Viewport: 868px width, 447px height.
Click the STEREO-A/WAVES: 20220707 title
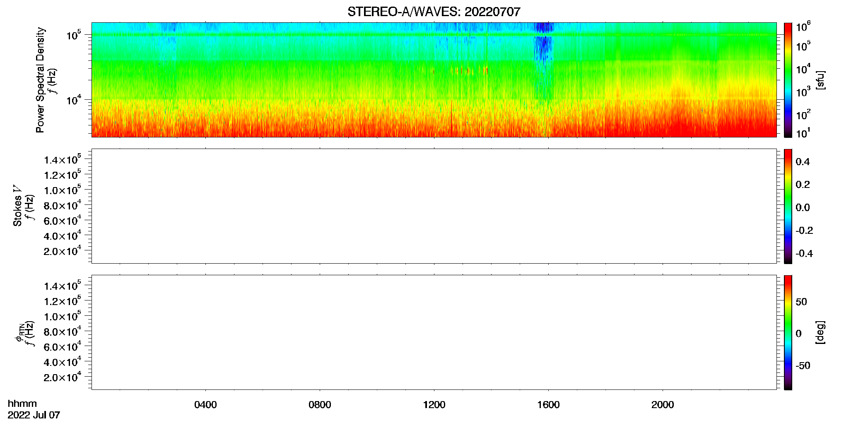pos(434,12)
